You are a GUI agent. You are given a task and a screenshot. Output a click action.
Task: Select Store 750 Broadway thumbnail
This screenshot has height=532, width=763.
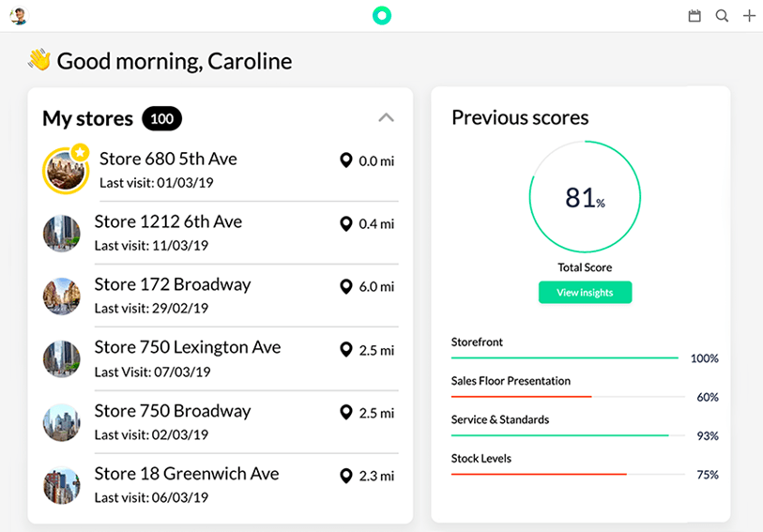(61, 422)
